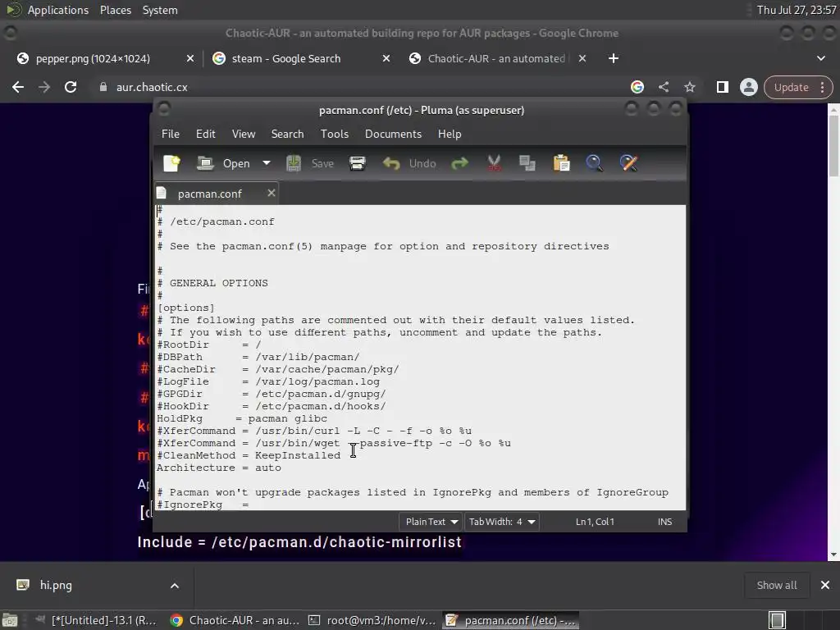Open the Places menu in top panel
Screen dimensions: 840x630
[x=116, y=10]
